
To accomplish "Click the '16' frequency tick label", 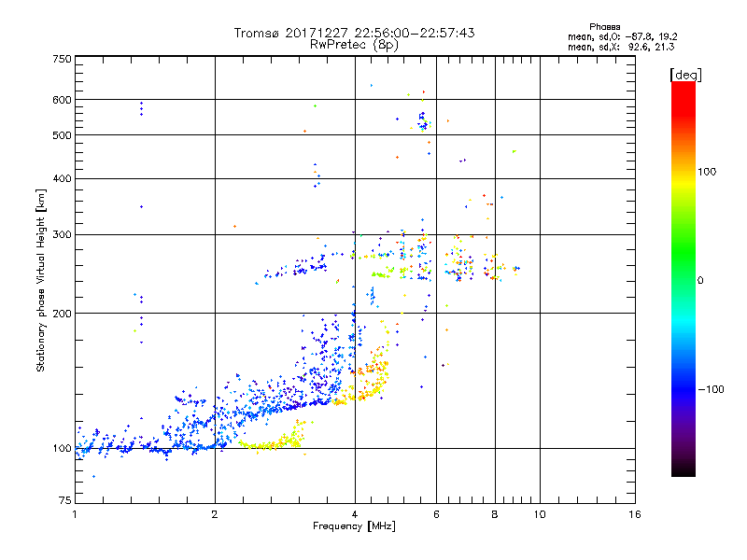I will tap(635, 514).
